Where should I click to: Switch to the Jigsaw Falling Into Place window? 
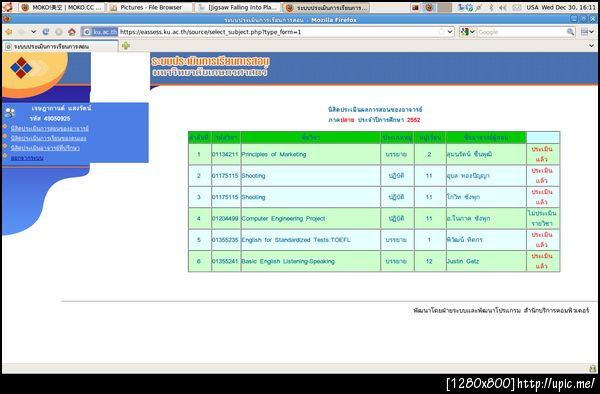237,7
